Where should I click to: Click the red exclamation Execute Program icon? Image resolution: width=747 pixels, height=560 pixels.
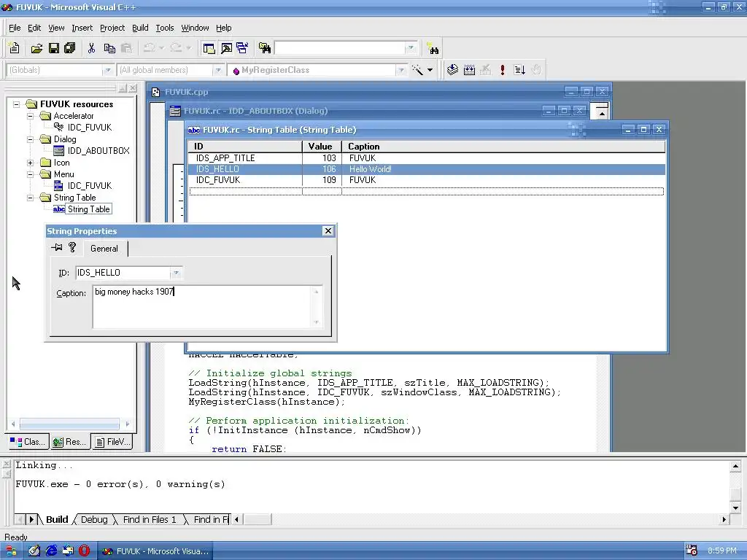point(502,70)
